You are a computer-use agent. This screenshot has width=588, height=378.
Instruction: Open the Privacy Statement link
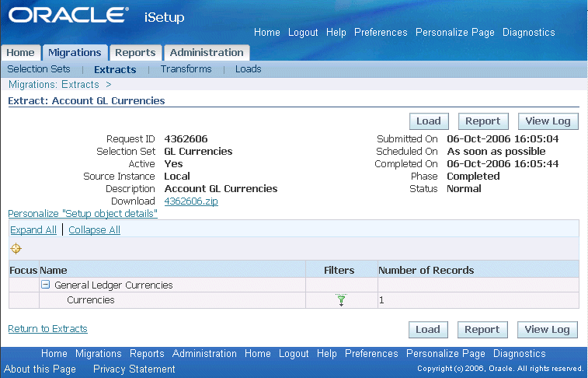(x=134, y=369)
